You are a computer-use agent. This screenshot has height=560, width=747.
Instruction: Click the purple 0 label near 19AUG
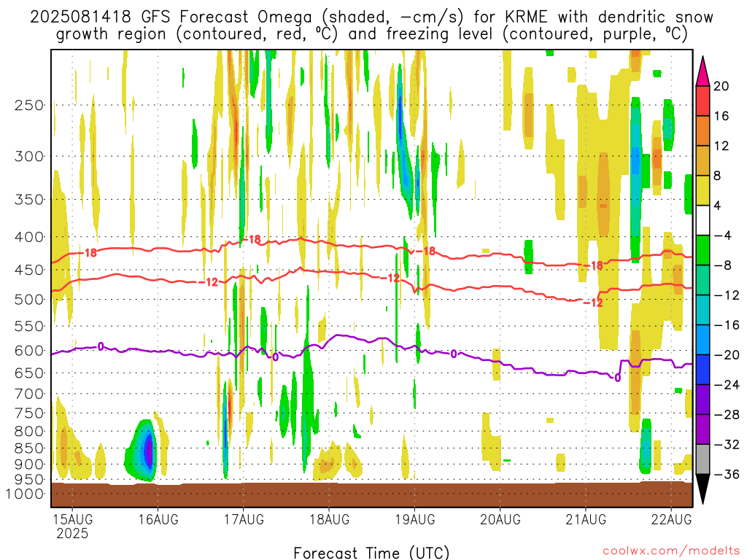tap(454, 354)
